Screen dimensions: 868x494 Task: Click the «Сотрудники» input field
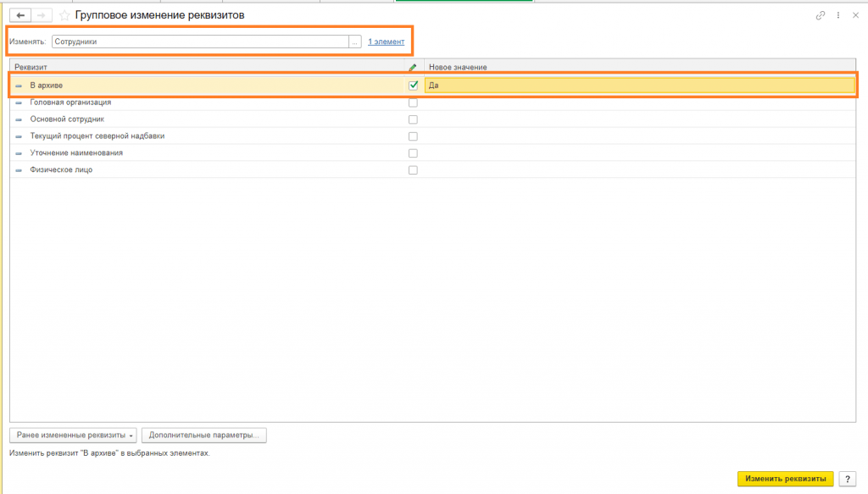point(200,41)
